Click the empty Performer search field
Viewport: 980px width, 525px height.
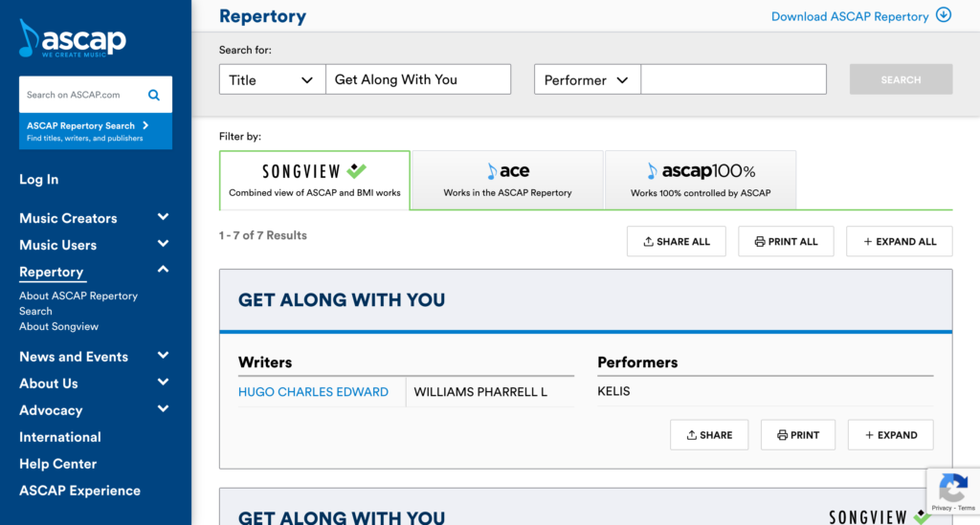tap(733, 80)
